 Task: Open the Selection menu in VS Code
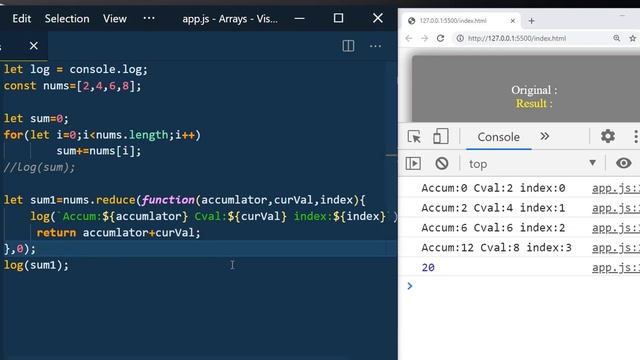[67, 19]
